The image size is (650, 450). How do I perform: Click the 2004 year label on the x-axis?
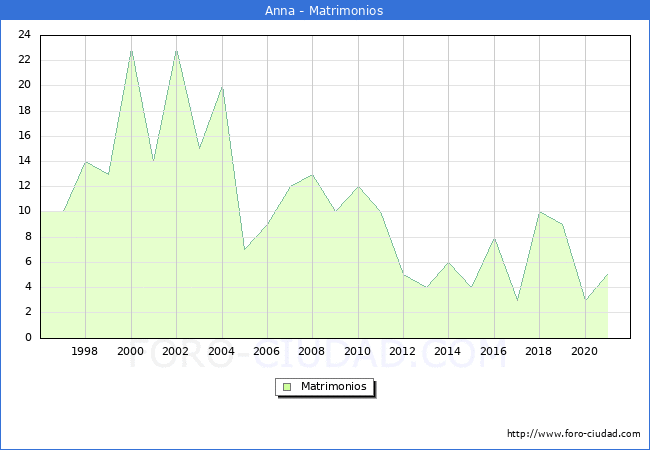221,351
